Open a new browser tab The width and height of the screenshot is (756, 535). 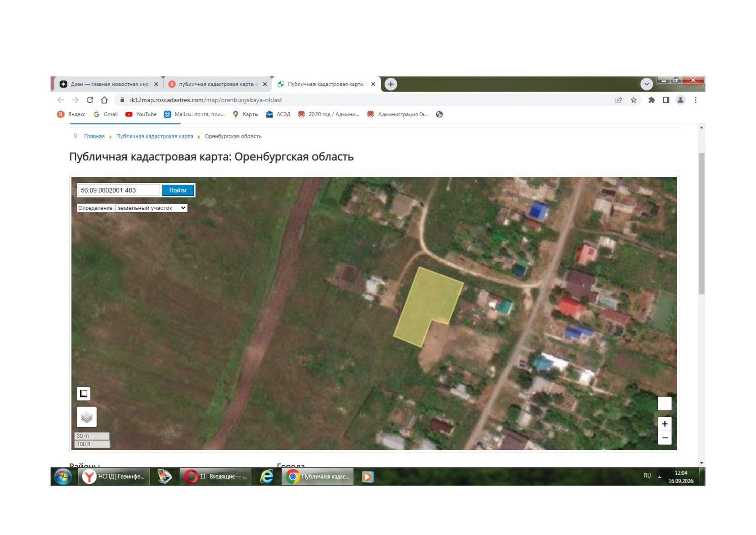[391, 84]
